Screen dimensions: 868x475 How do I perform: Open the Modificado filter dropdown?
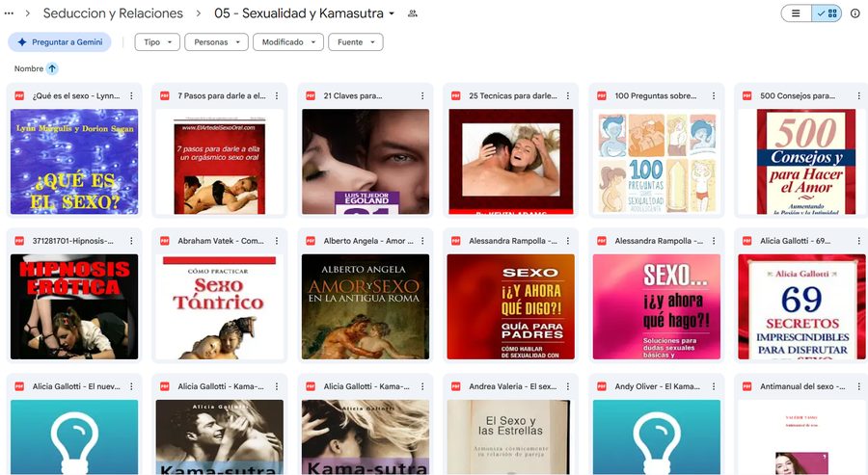click(288, 42)
